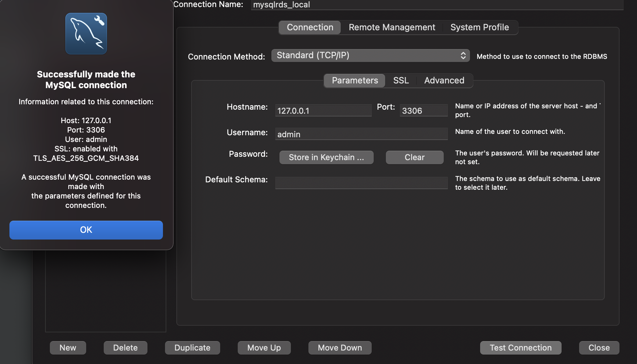Clear the stored password
The height and width of the screenshot is (364, 637).
[414, 157]
